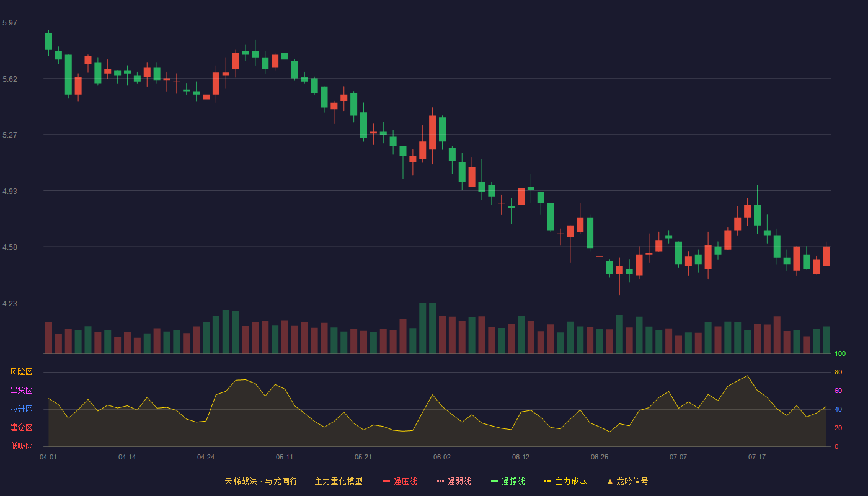Screen dimensions: 868x496
Task: Click the 06-12 date label
Action: tap(521, 457)
